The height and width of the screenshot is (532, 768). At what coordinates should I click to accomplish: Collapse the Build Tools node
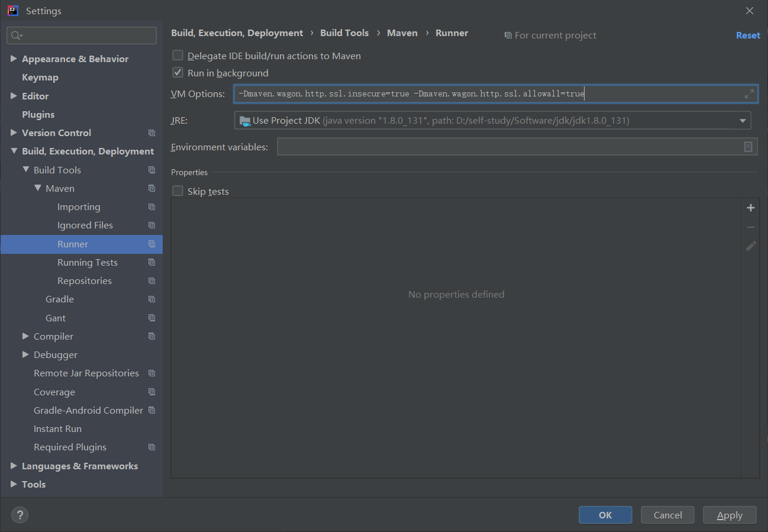25,170
